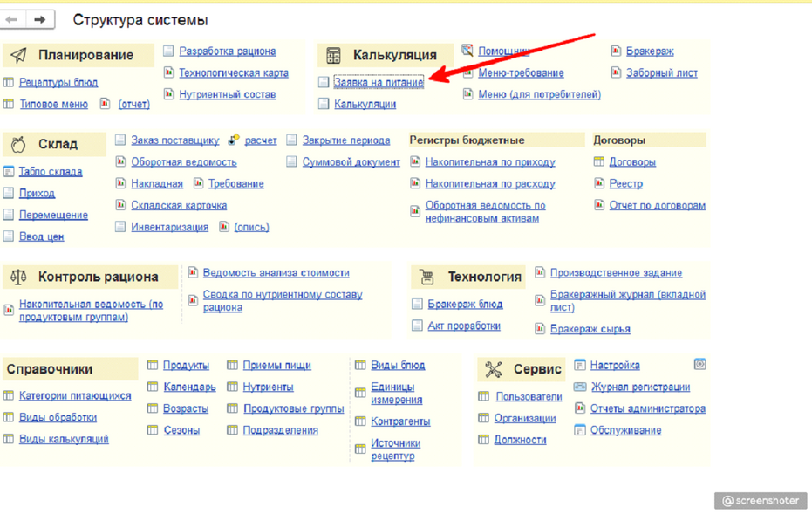This screenshot has width=812, height=514.
Task: Click the forward navigation arrow
Action: 39,19
